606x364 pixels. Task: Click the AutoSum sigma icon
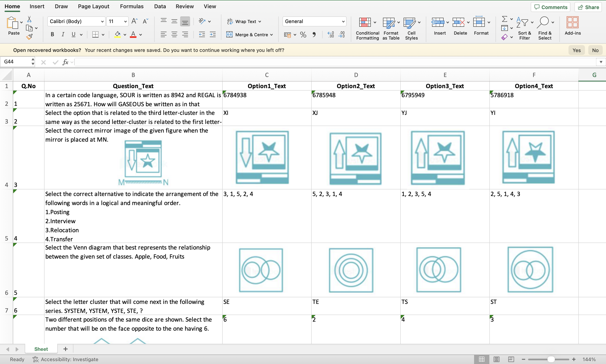[504, 19]
